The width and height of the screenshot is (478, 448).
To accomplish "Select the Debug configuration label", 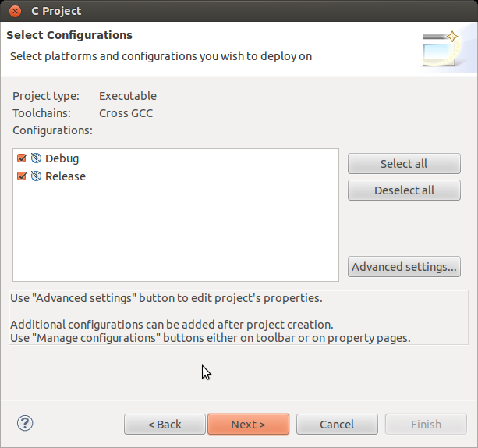I will click(62, 158).
